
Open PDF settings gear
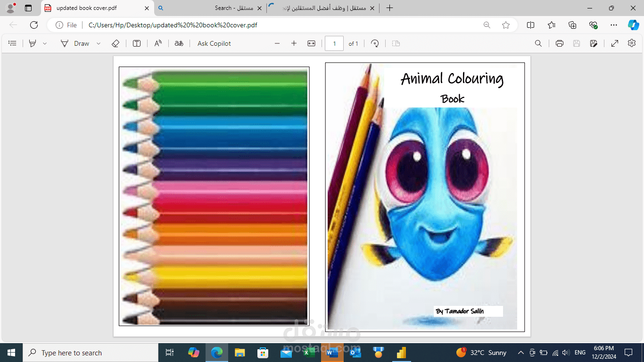coord(632,43)
